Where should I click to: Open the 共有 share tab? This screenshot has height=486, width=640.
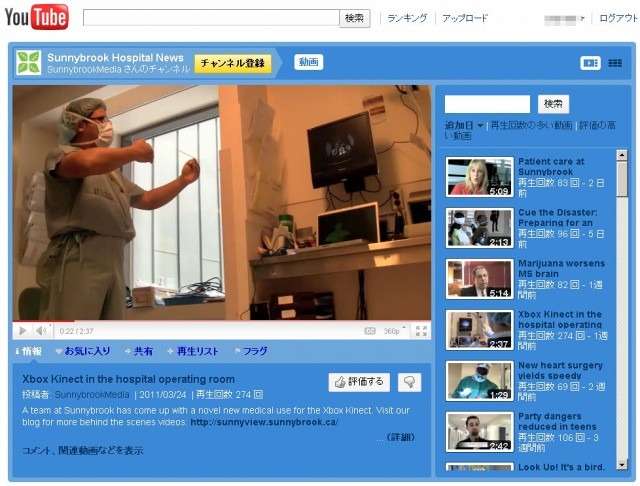click(x=139, y=351)
